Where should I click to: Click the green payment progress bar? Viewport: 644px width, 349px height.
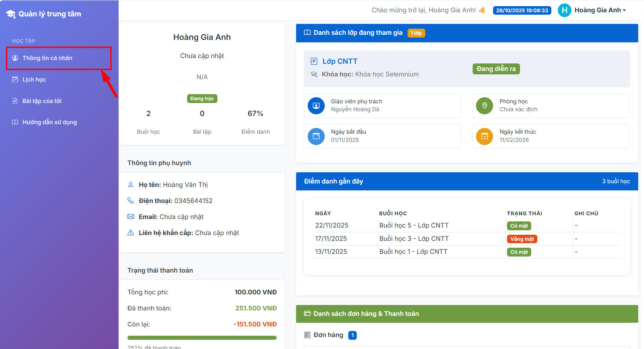[x=202, y=338]
